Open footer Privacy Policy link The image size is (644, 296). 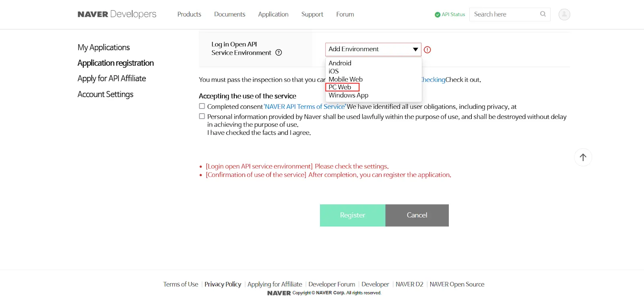point(223,284)
